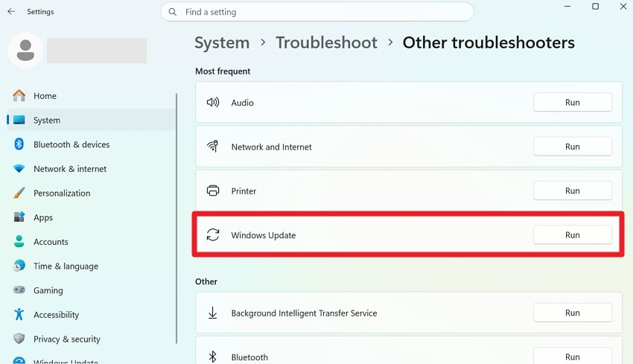
Task: Open the Home settings page
Action: tap(92, 95)
